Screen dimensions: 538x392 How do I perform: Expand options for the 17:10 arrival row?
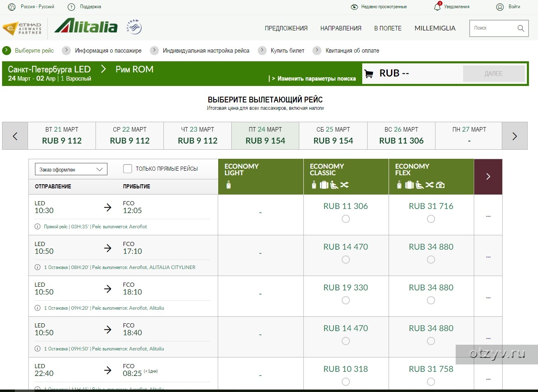tap(488, 256)
